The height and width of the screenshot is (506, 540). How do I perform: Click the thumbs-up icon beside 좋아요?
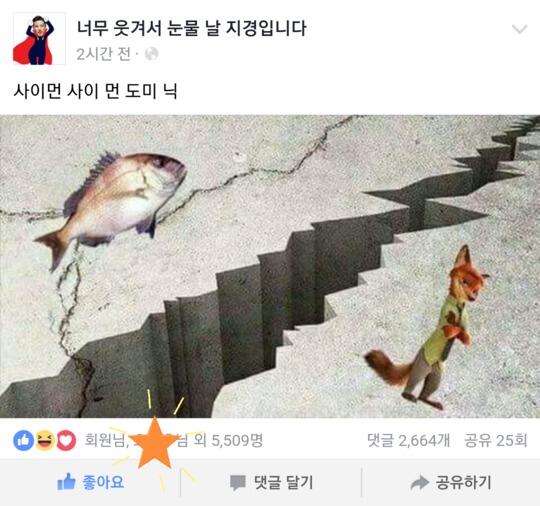click(66, 482)
